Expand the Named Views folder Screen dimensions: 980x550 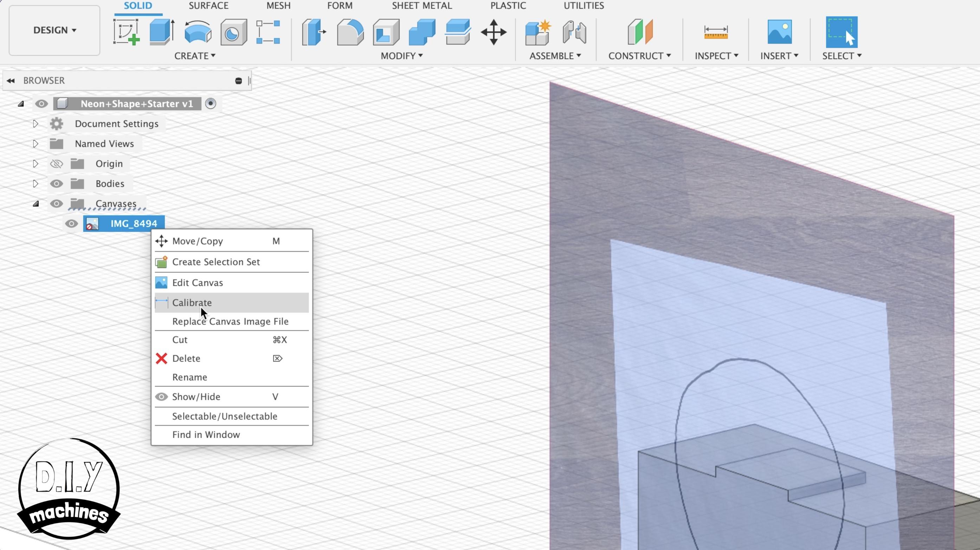point(35,143)
